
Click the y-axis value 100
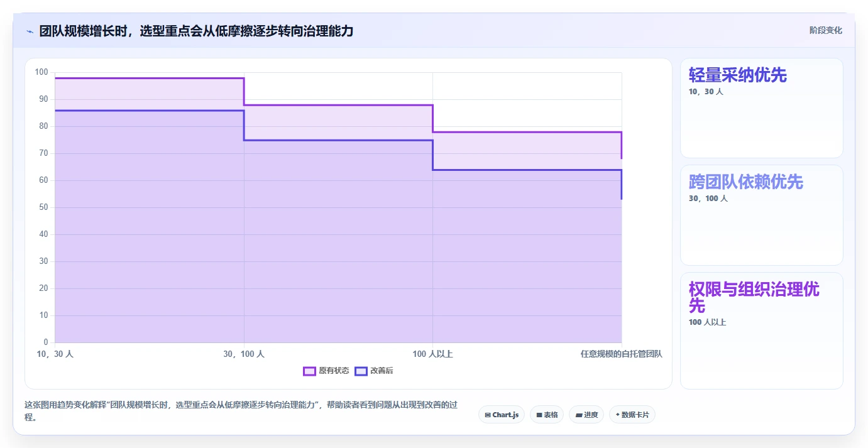(x=41, y=72)
